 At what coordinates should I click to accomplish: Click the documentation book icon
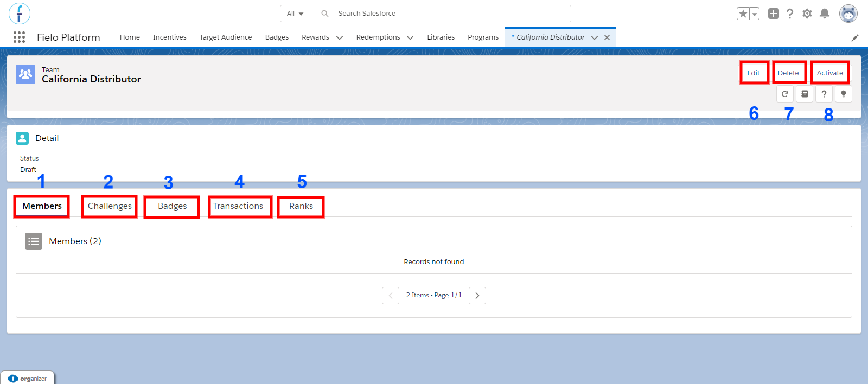click(x=805, y=94)
